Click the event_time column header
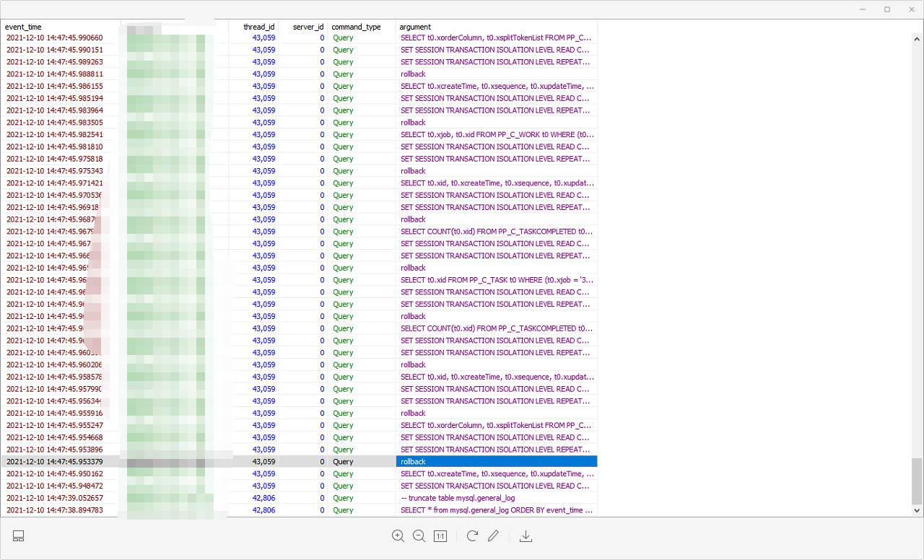The image size is (924, 560). click(x=23, y=27)
